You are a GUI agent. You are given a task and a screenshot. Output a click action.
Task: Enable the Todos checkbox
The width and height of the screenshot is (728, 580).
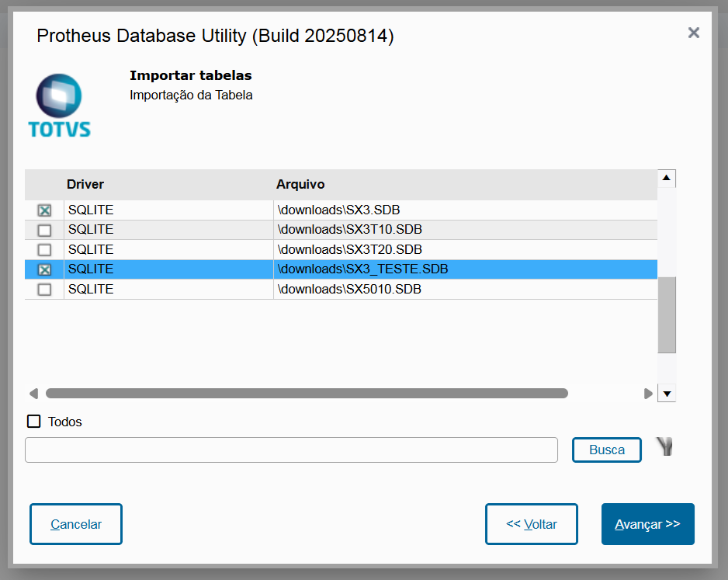coord(34,422)
